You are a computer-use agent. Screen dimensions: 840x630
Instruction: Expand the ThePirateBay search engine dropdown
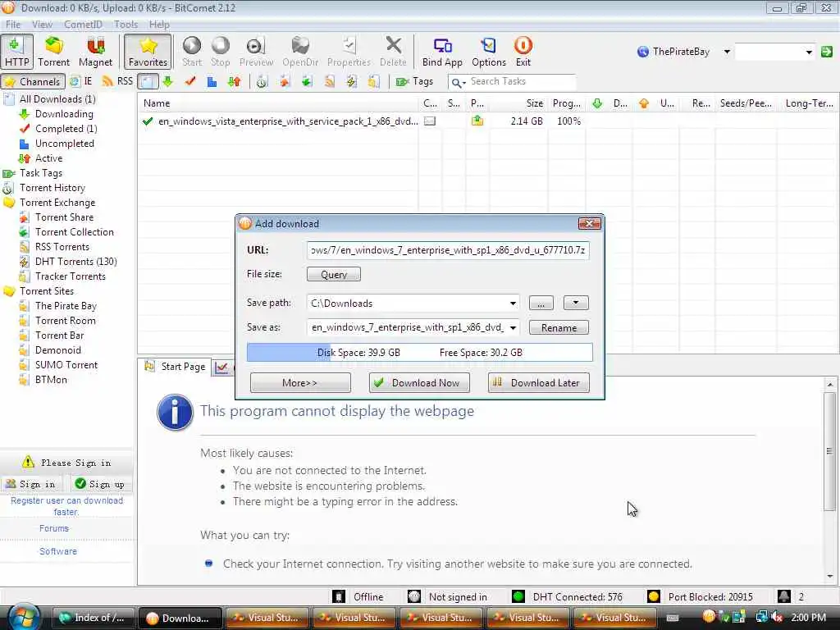(727, 52)
